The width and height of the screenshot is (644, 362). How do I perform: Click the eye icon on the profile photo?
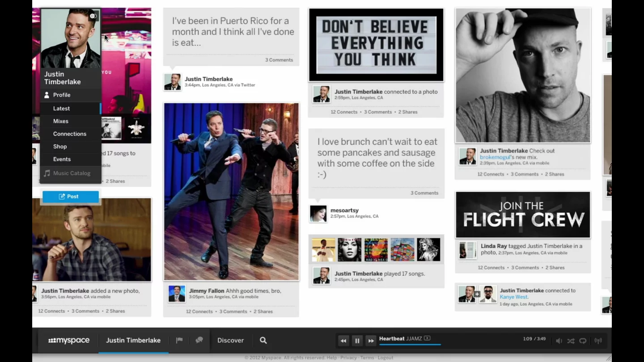[x=93, y=16]
